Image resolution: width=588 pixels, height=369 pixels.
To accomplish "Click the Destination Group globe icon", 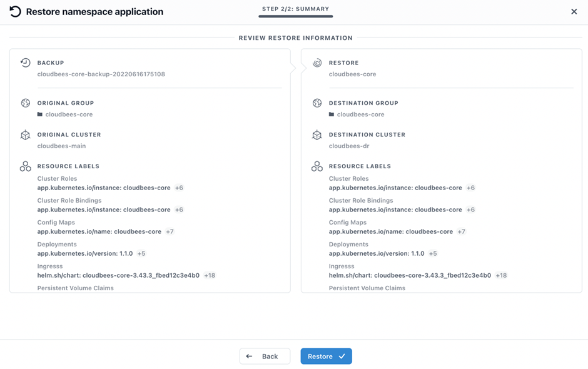I will click(x=317, y=103).
